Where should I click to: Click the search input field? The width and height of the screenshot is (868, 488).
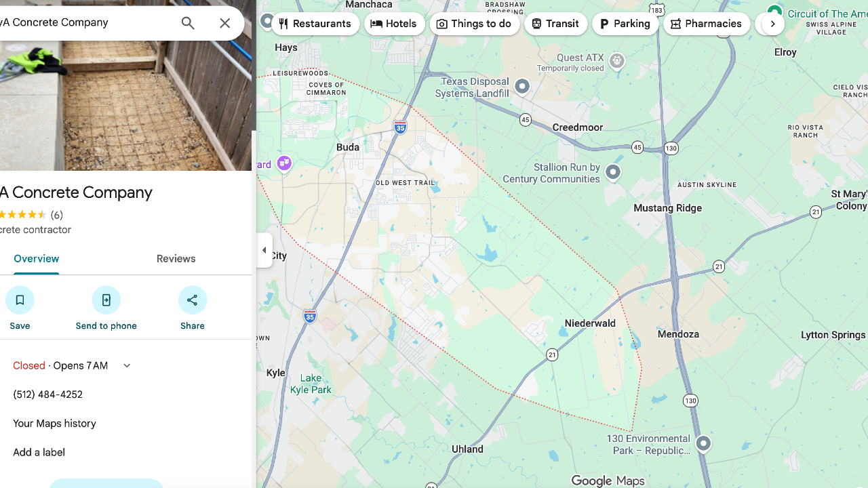pyautogui.click(x=85, y=23)
